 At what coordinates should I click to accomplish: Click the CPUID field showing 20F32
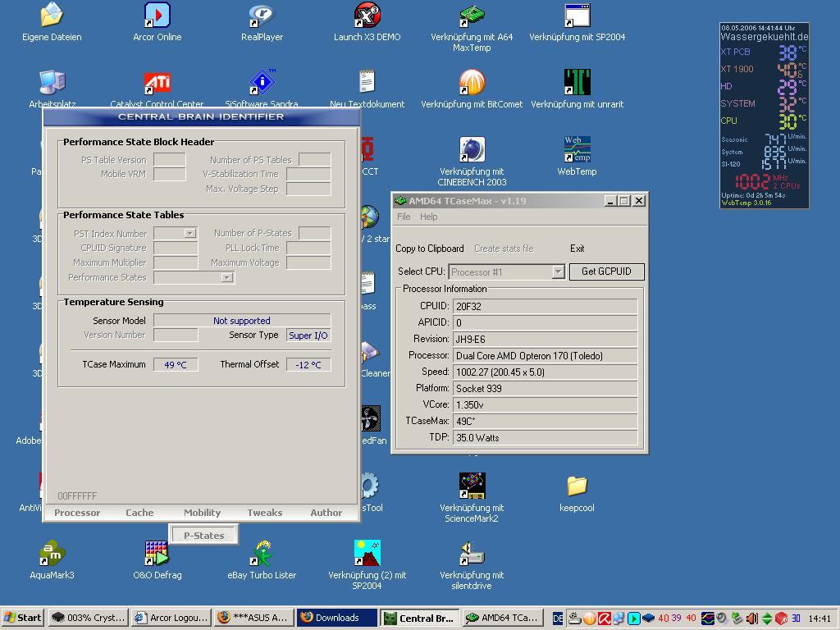click(x=546, y=307)
